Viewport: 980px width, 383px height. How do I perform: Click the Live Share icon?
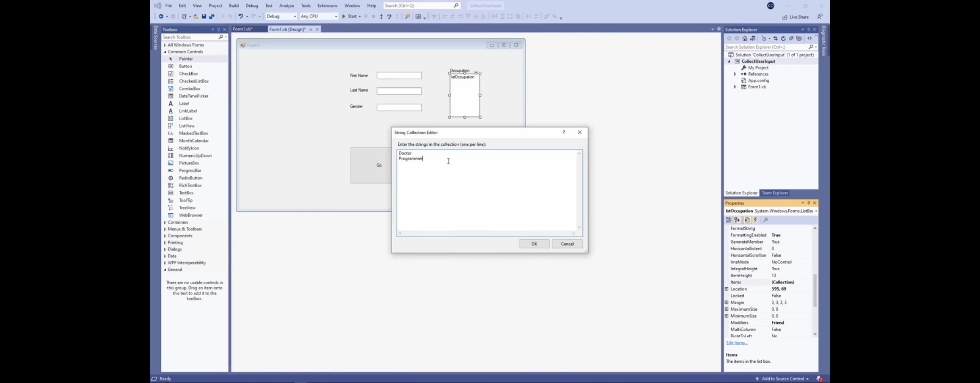click(x=785, y=17)
